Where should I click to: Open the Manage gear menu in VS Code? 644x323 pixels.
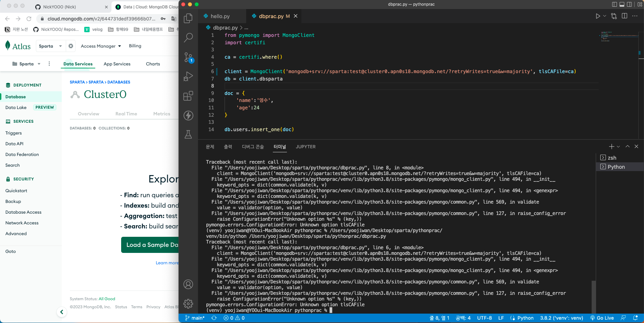[x=188, y=304]
